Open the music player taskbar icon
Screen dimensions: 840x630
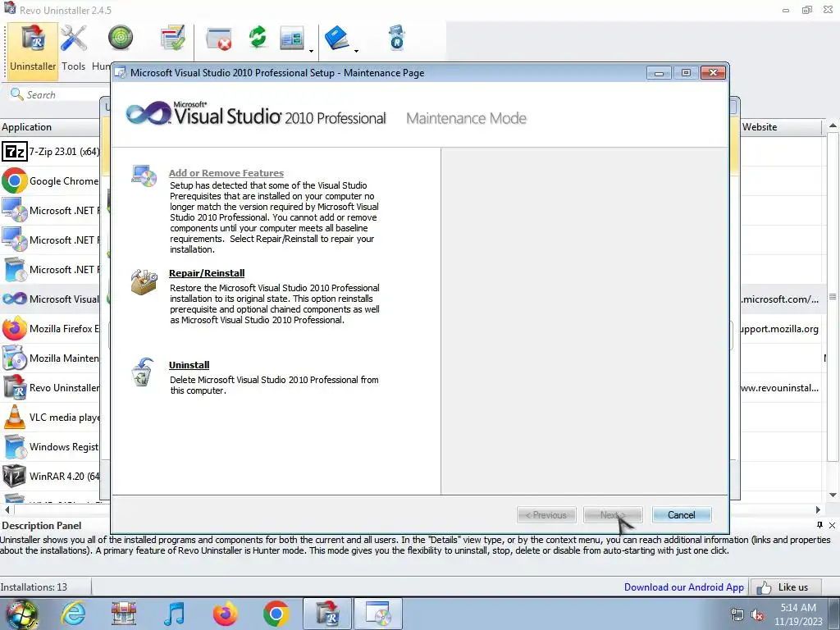point(175,614)
